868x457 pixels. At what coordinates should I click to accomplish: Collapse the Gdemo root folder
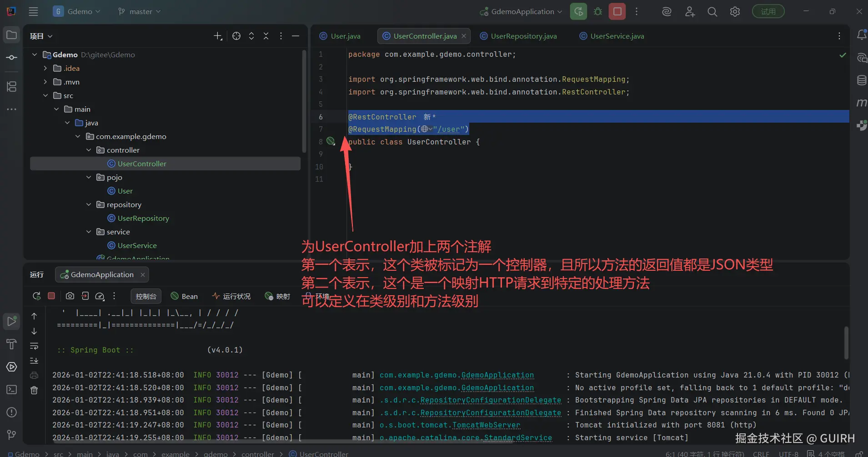[35, 55]
